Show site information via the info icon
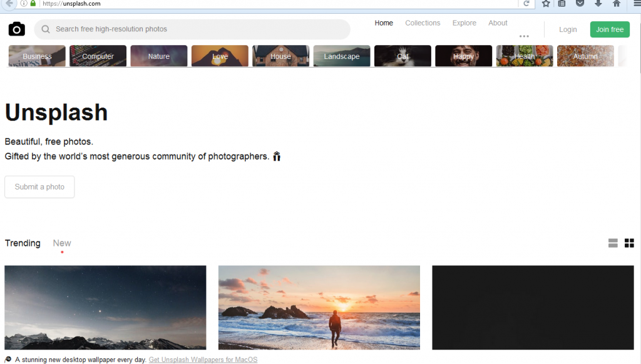Image resolution: width=641 pixels, height=364 pixels. [x=24, y=3]
